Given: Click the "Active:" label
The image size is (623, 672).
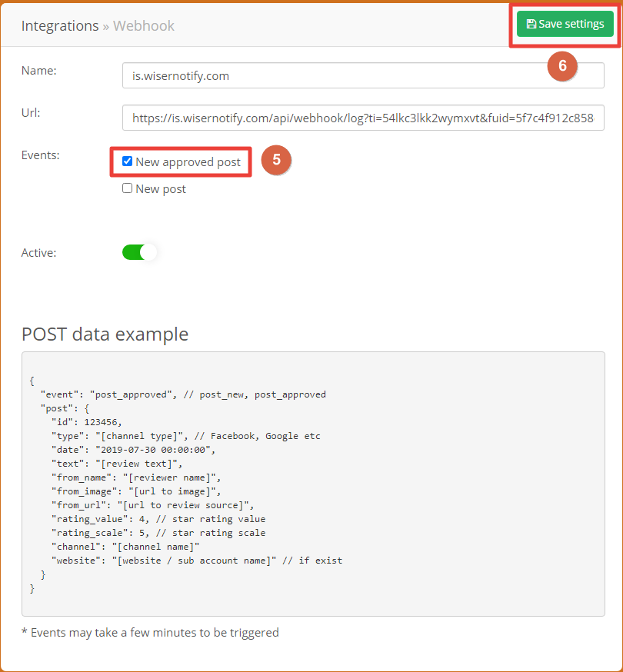Looking at the screenshot, I should [38, 252].
